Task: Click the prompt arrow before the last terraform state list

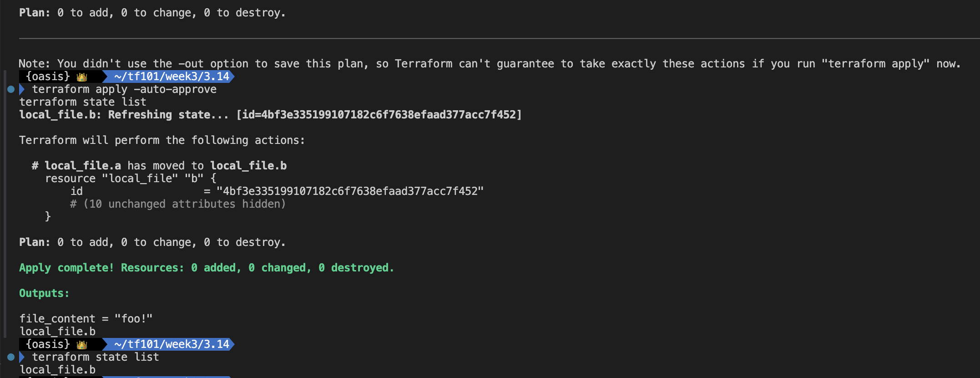Action: pos(21,357)
